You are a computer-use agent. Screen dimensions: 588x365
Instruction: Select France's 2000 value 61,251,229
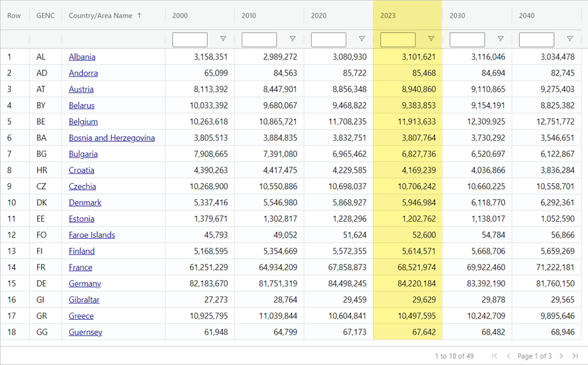(208, 267)
